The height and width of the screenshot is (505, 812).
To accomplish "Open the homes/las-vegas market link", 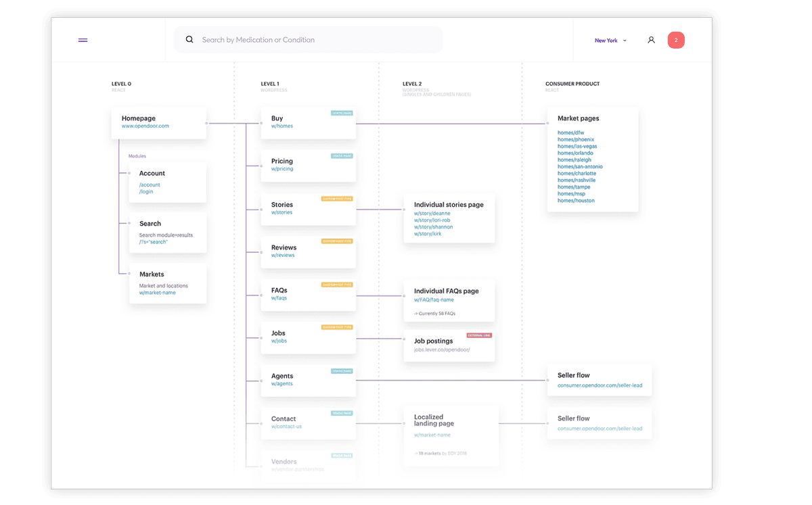I will pos(577,147).
